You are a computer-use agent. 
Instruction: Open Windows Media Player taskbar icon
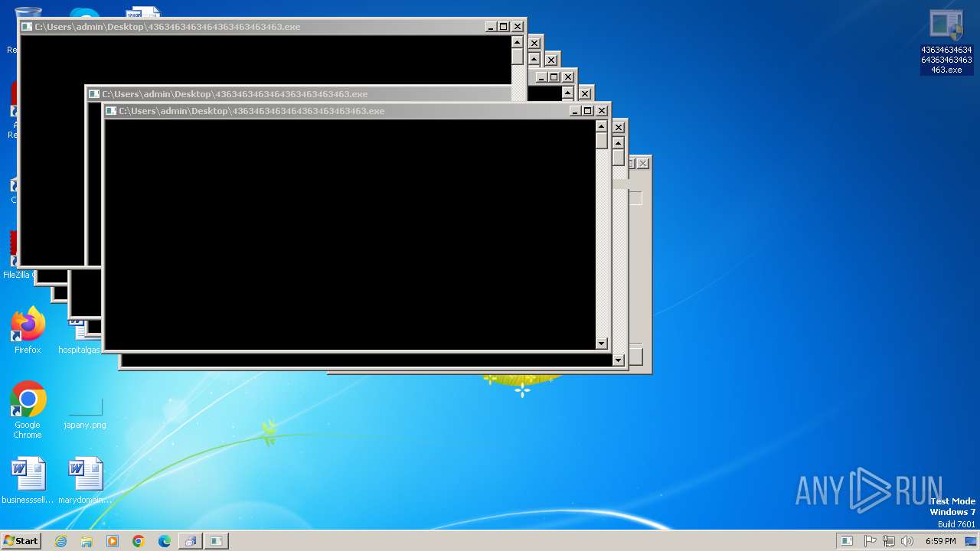point(113,541)
